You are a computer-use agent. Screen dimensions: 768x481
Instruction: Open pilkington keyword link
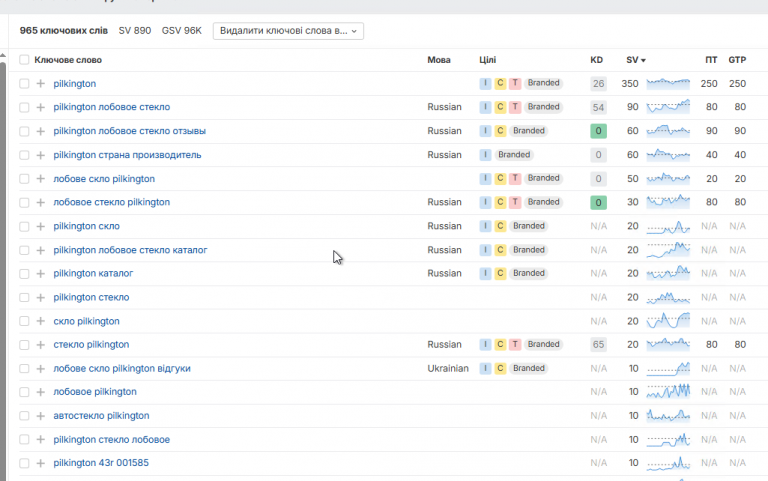click(x=74, y=84)
